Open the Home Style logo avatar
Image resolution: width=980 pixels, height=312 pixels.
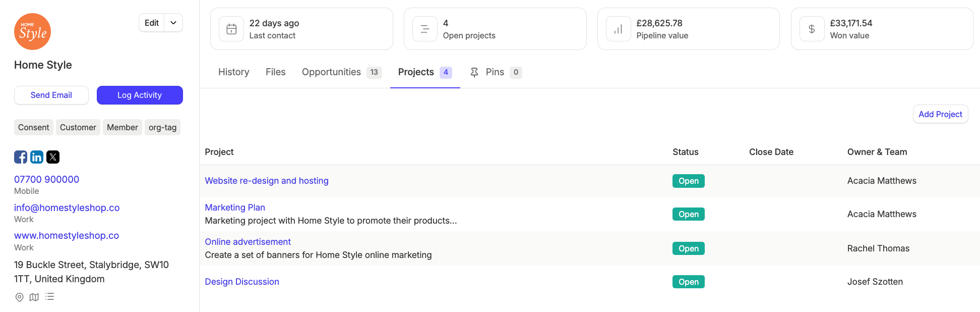[33, 32]
